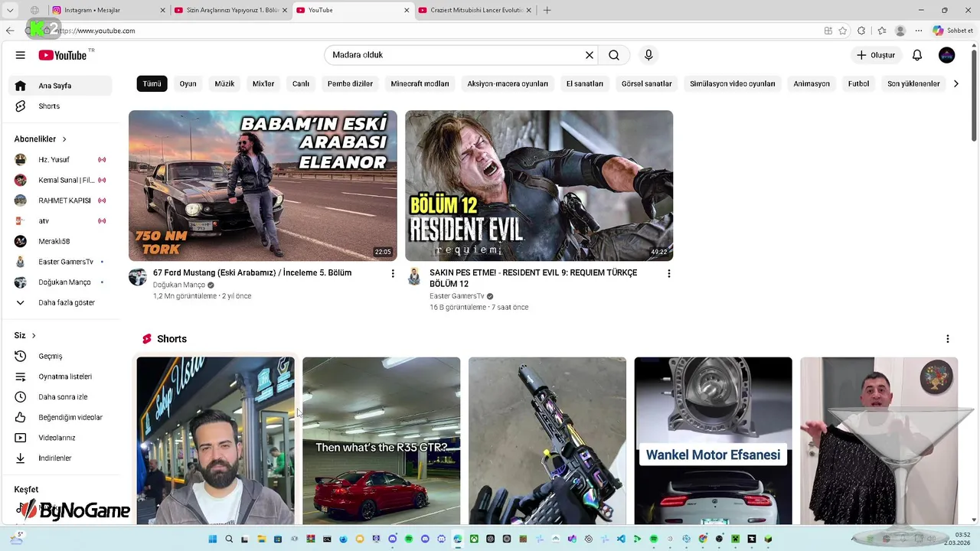Play the 67 Ford Mustang Eleanor thumbnail
The width and height of the screenshot is (980, 551).
click(263, 185)
